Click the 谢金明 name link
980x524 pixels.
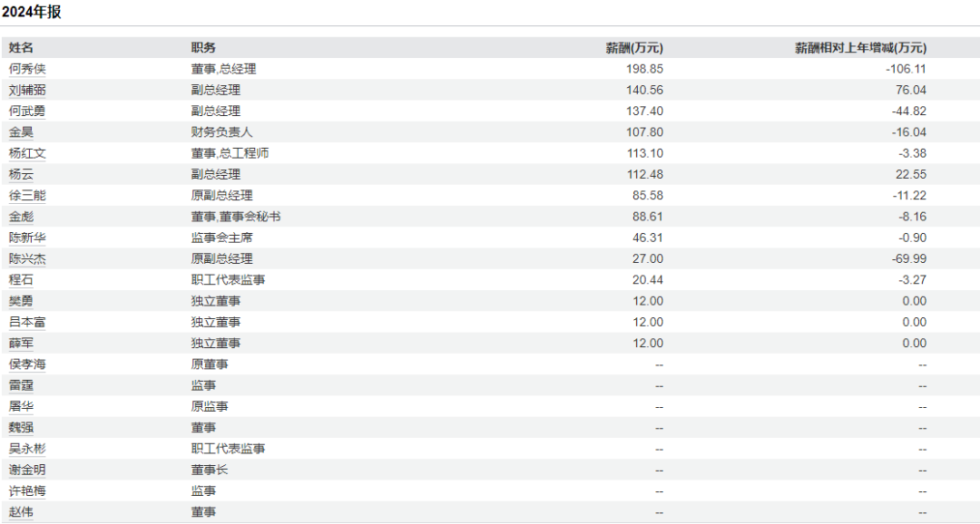[27, 470]
